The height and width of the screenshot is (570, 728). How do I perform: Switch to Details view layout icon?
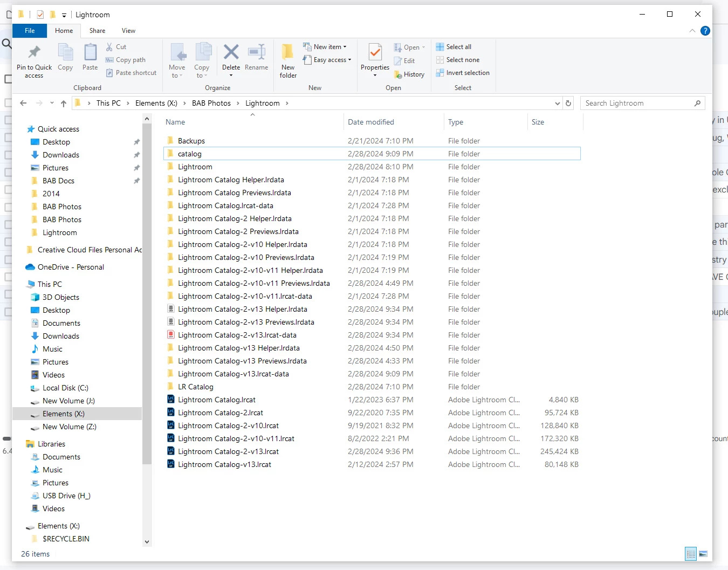click(x=691, y=554)
